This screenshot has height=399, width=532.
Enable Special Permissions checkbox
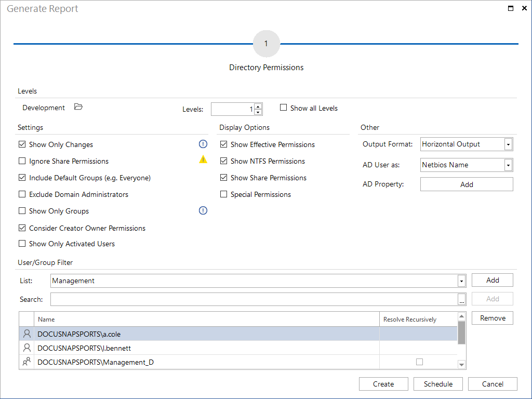tap(223, 194)
